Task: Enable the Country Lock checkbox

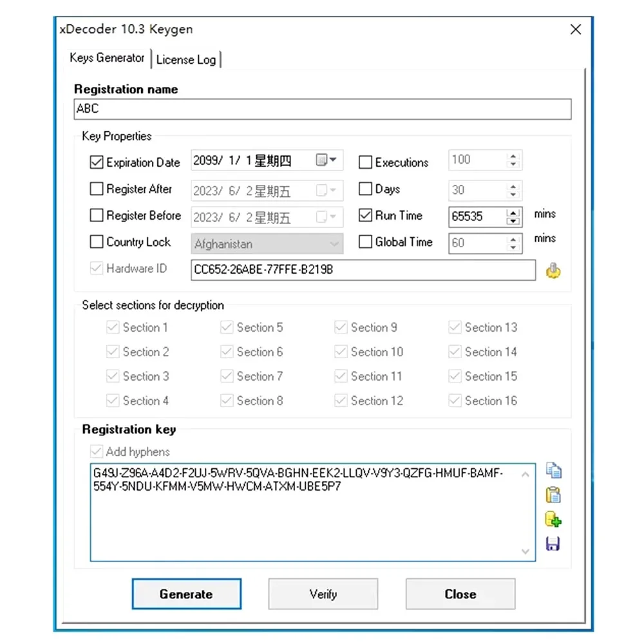Action: (x=97, y=242)
